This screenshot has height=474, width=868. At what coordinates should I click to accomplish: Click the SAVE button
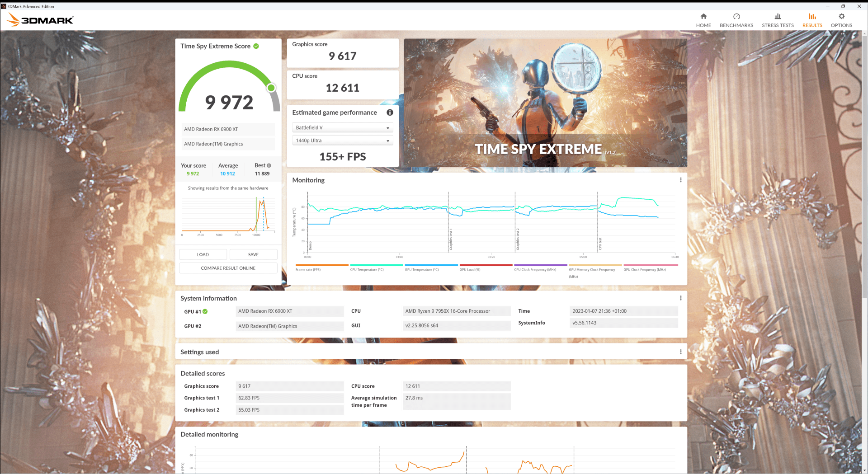(253, 254)
